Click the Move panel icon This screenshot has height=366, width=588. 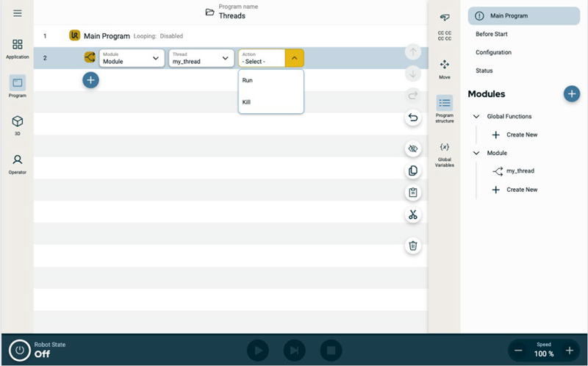pos(444,68)
